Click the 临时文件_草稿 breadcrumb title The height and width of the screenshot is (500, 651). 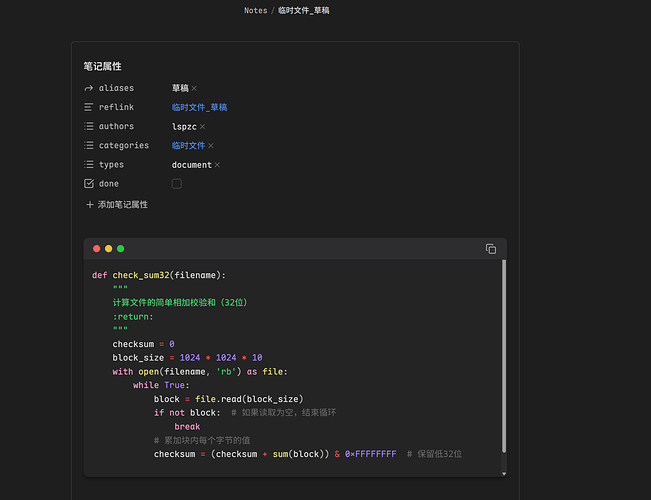pyautogui.click(x=303, y=10)
